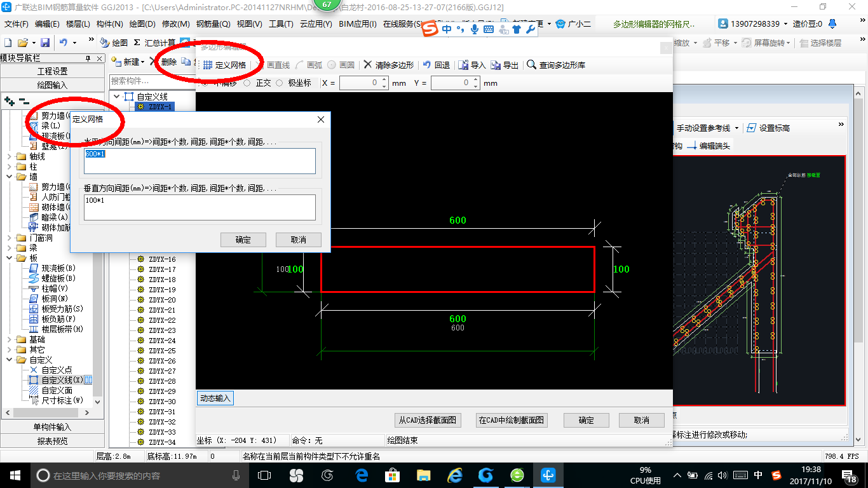Click the Σ 汇总计算 summary calculation button
Viewport: 868px width, 488px height.
154,43
